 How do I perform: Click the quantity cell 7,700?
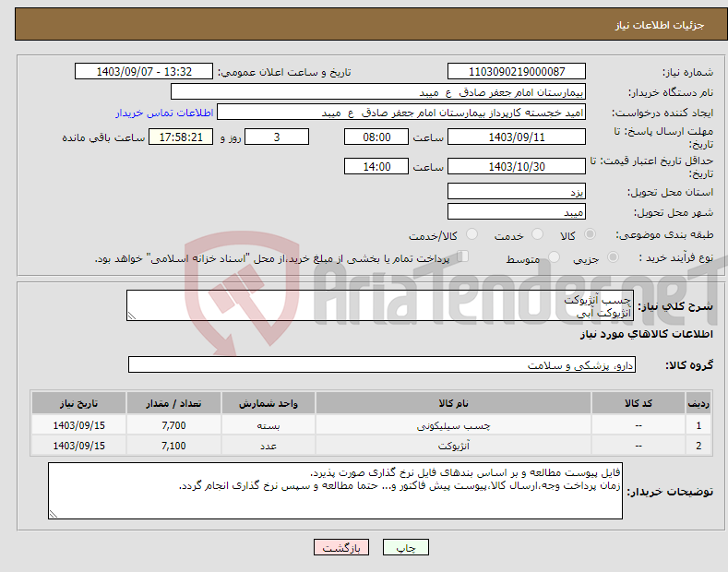pyautogui.click(x=173, y=425)
